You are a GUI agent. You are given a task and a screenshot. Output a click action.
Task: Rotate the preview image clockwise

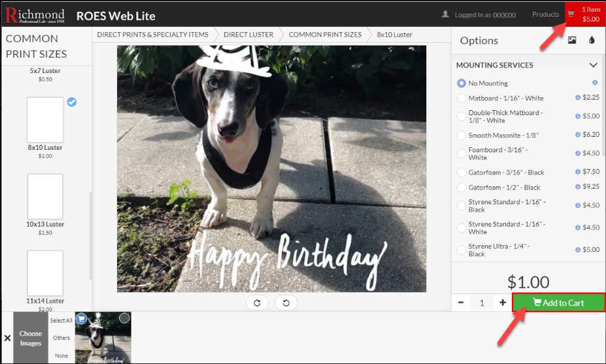(x=257, y=303)
